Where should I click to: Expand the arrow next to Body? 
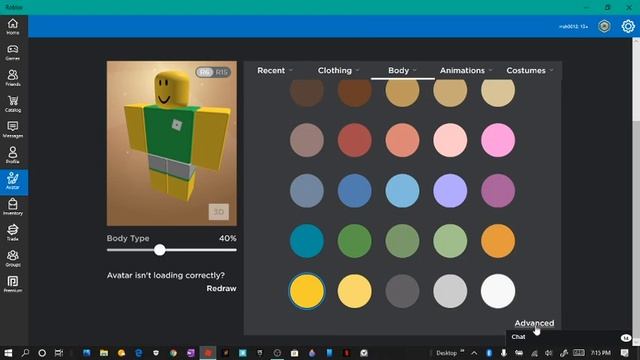coord(415,71)
